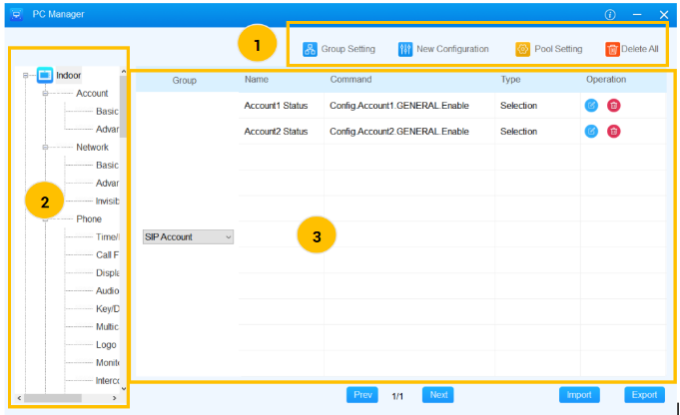Delete the Account1 Status row

[613, 105]
